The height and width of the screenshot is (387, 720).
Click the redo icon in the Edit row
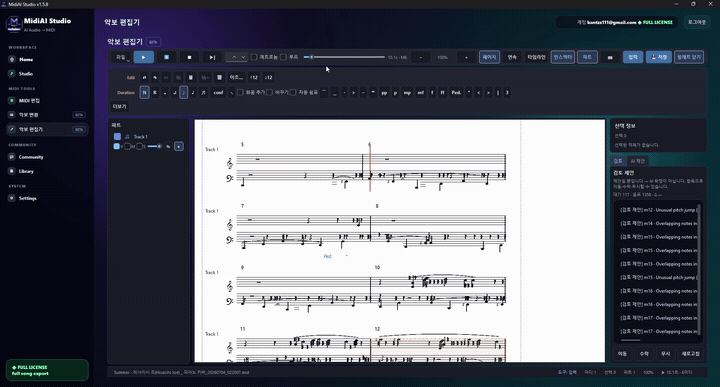155,78
